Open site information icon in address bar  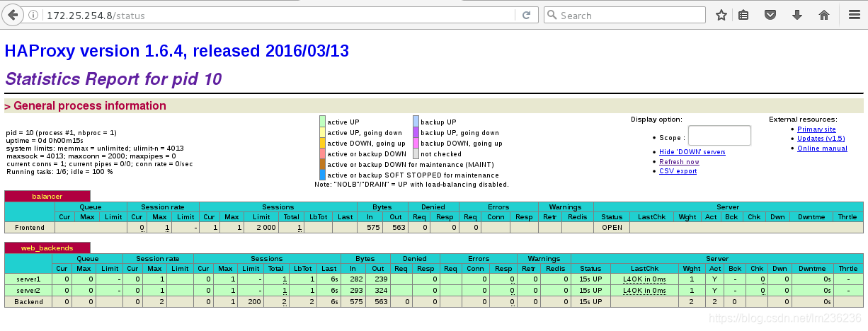tap(35, 15)
